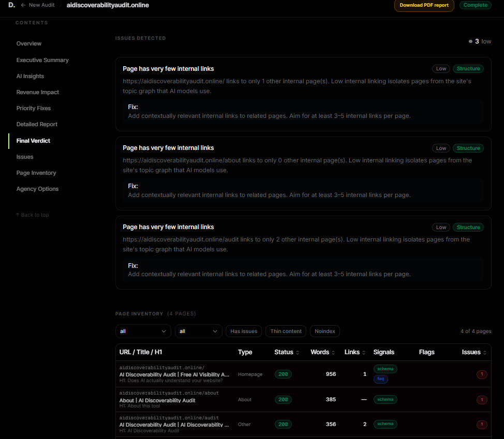This screenshot has height=439, width=504.
Task: Click Structure tag on /about issue card
Action: [x=468, y=148]
